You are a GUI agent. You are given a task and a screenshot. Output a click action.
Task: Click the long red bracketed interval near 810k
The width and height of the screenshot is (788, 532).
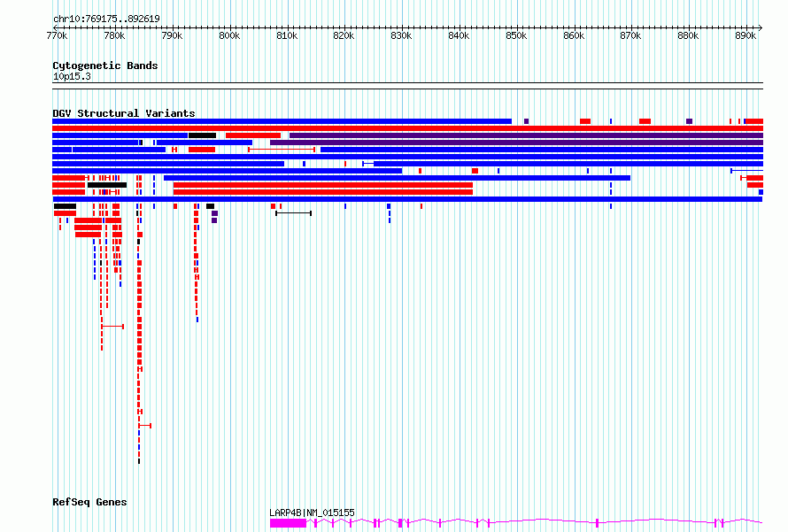(282, 150)
